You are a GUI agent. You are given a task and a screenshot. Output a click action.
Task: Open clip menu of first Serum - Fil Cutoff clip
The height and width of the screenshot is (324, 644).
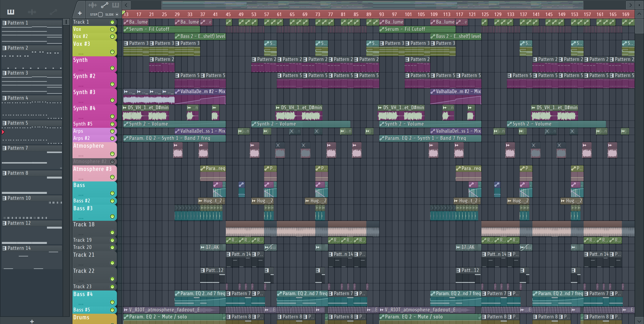pos(126,29)
